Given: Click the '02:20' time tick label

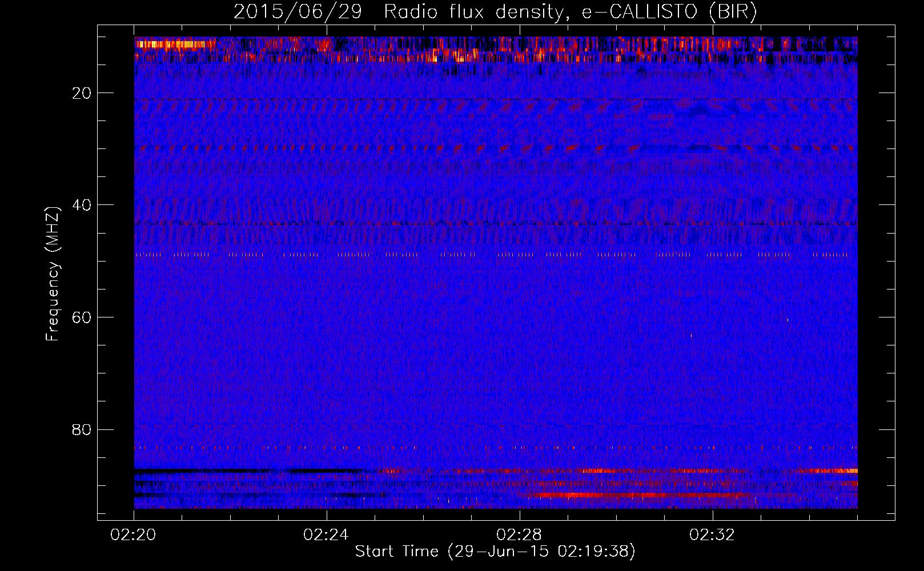Looking at the screenshot, I should [133, 535].
